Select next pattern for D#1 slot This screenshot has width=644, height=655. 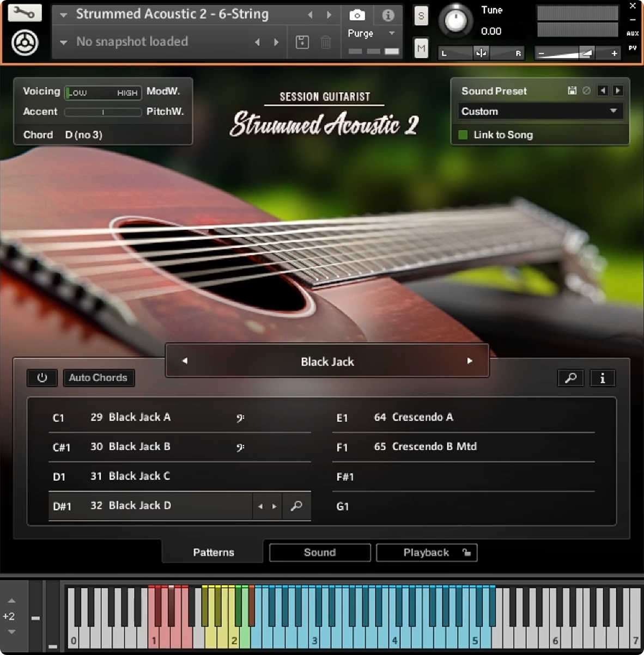click(x=274, y=506)
